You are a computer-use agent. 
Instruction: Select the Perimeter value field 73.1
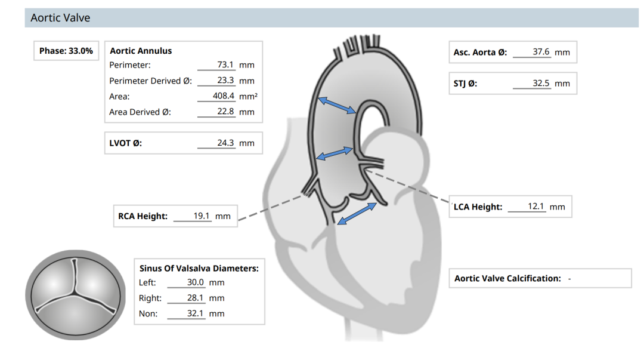216,65
